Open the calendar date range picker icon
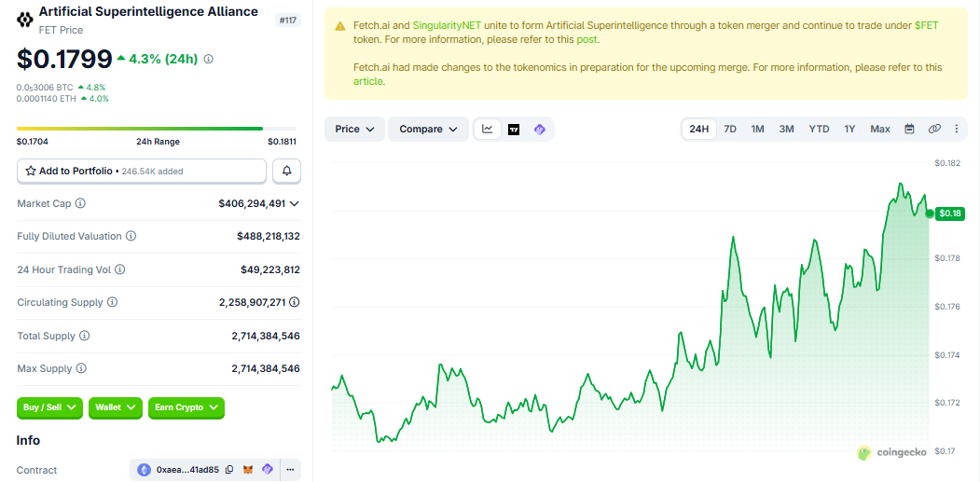This screenshot has width=980, height=482. tap(909, 129)
